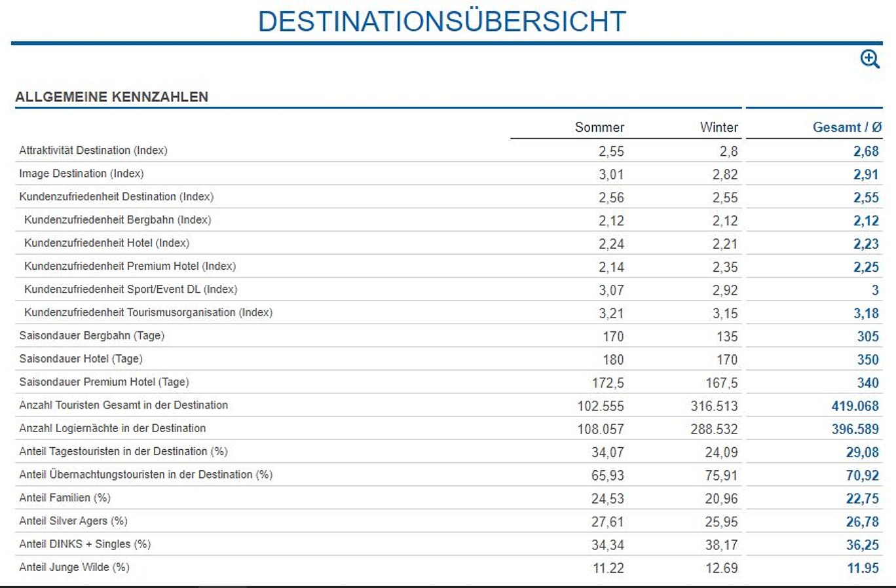Click the Destinationsübersicht page title

click(442, 22)
